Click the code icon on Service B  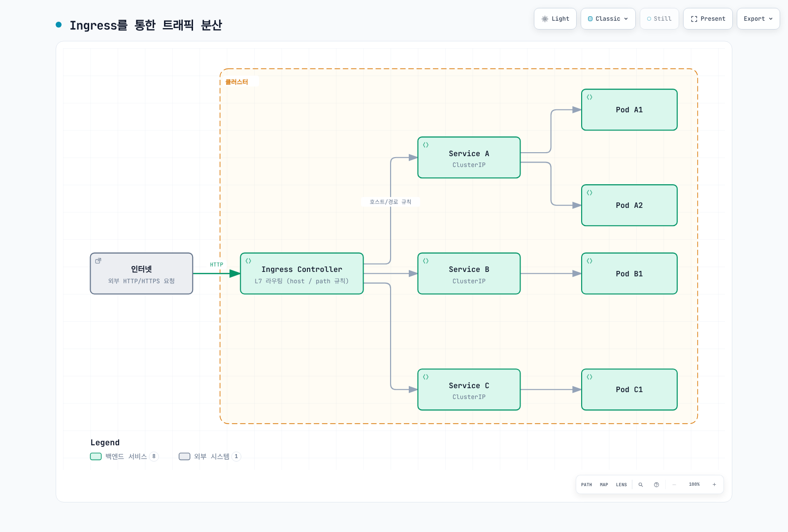(426, 261)
